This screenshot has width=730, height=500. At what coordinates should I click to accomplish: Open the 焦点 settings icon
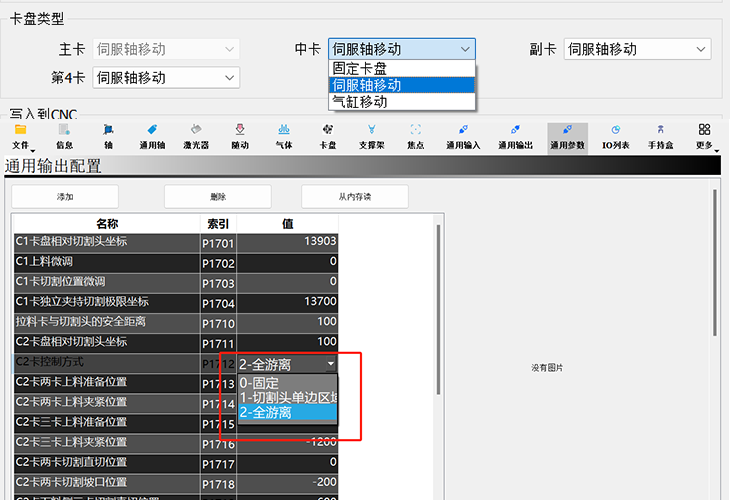pos(416,137)
